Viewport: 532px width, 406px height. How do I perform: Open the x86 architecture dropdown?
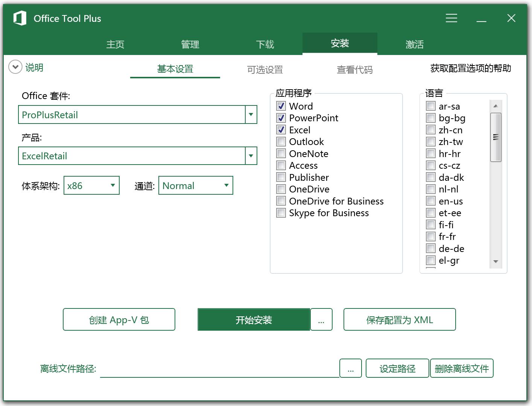[112, 185]
